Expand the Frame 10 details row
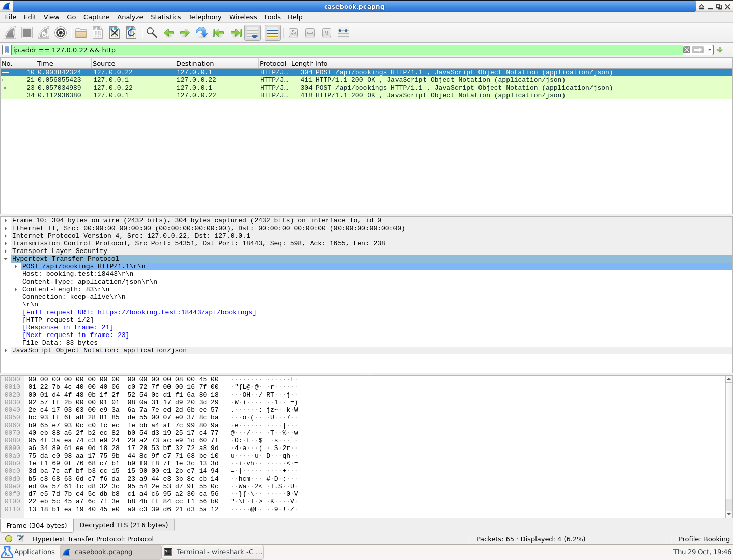733x560 pixels. point(6,221)
